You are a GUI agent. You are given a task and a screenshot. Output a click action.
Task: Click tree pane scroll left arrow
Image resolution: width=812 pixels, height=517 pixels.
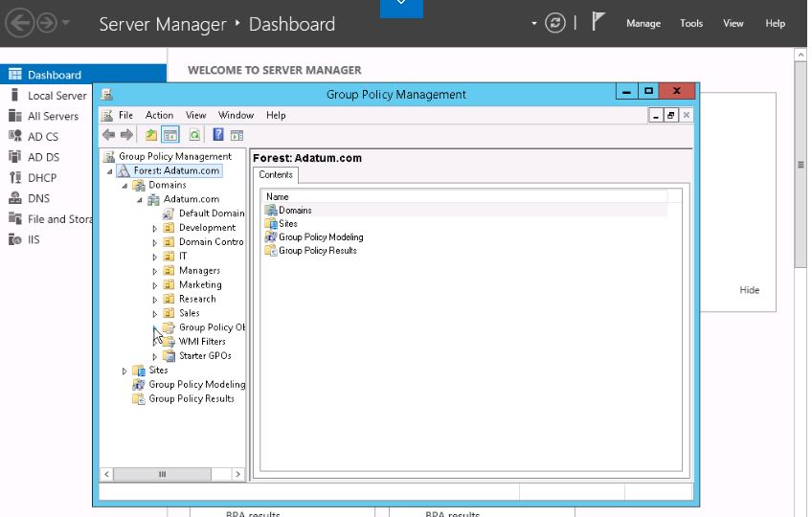pos(106,474)
